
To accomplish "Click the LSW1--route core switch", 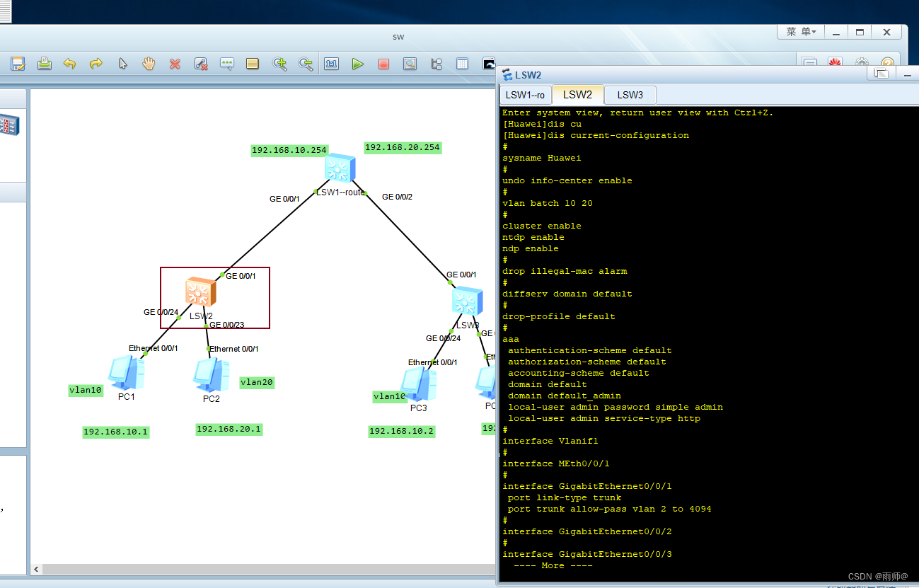I will tap(340, 168).
